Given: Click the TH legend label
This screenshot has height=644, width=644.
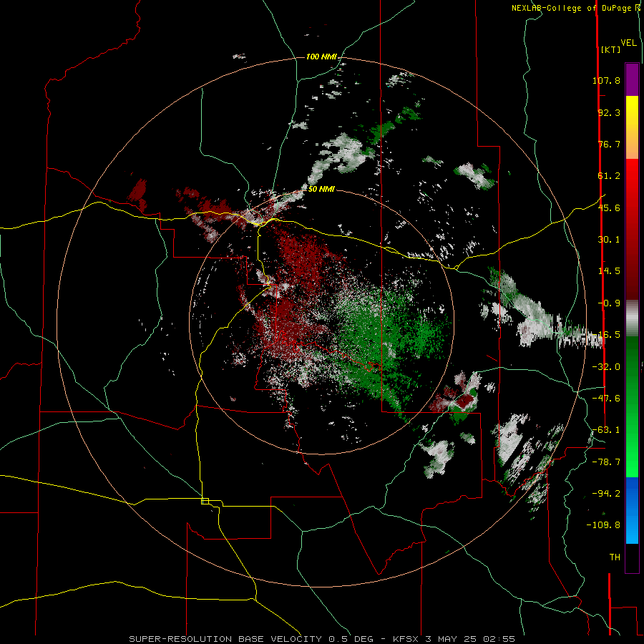Looking at the screenshot, I should click(615, 557).
